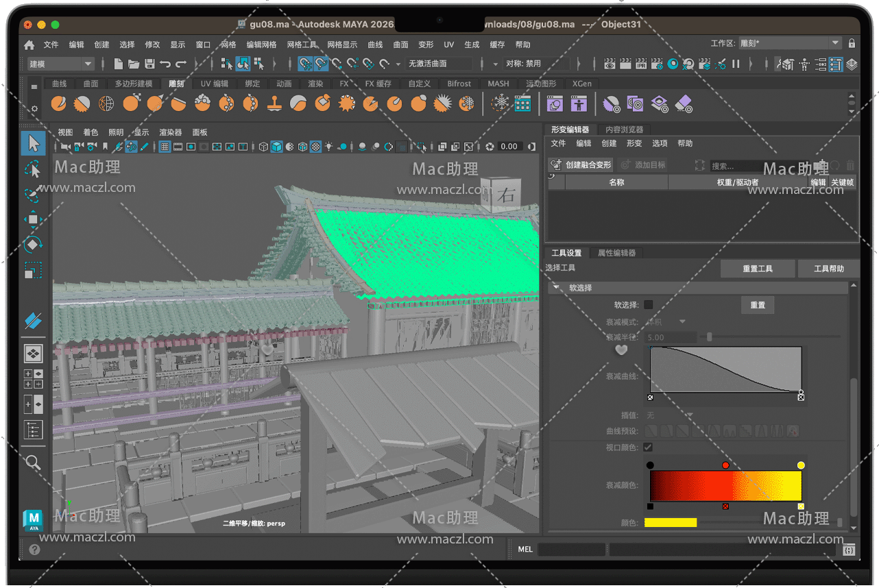Image resolution: width=879 pixels, height=588 pixels.
Task: Collapse the 软选择 section
Action: [556, 288]
